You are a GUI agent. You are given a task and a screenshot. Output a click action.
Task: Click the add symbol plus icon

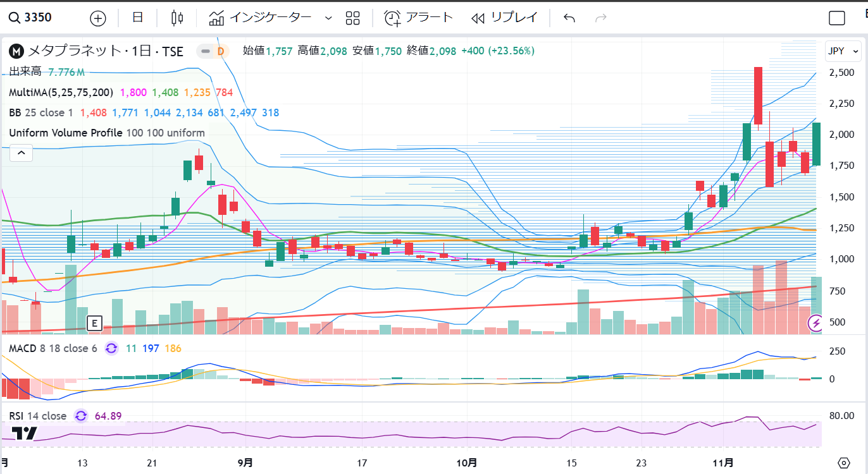pyautogui.click(x=98, y=18)
